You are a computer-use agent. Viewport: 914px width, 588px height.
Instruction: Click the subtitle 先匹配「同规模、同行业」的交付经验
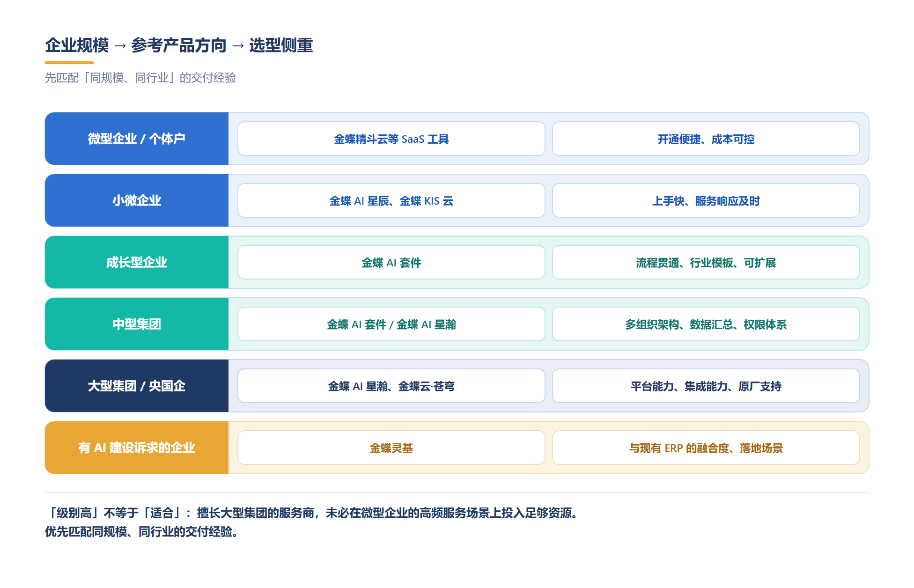pyautogui.click(x=140, y=78)
